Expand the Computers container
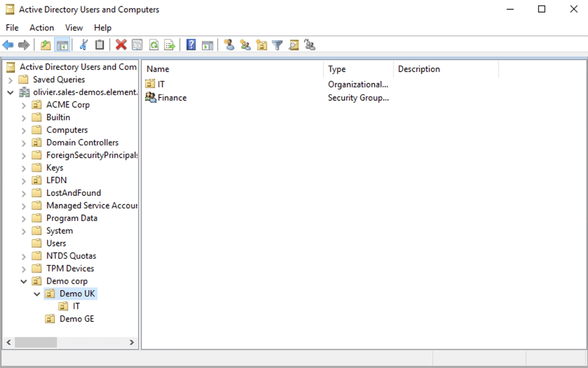Viewport: 588px width, 368px height. point(24,131)
